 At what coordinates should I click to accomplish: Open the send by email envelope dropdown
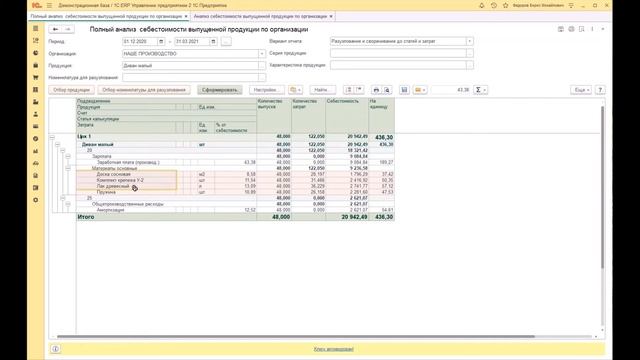point(420,90)
